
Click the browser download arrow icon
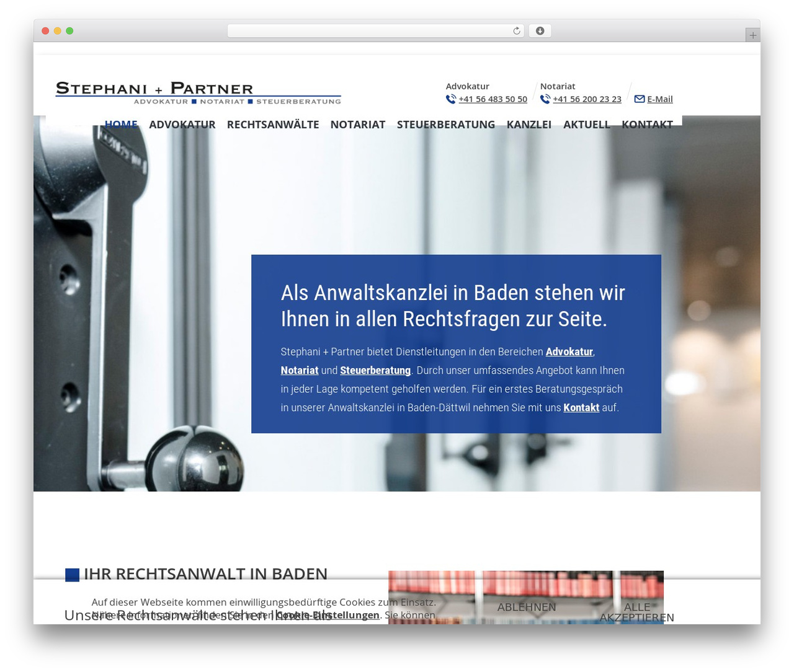coord(540,31)
